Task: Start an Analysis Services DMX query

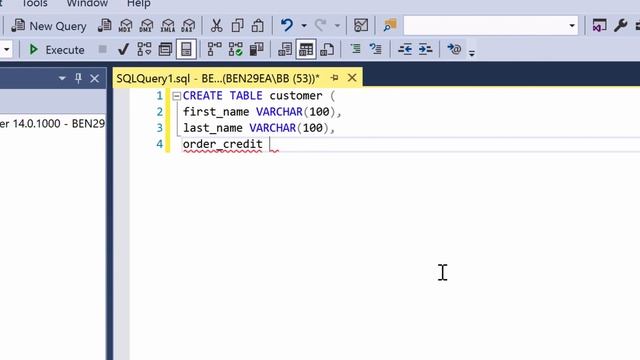Action: (x=146, y=26)
